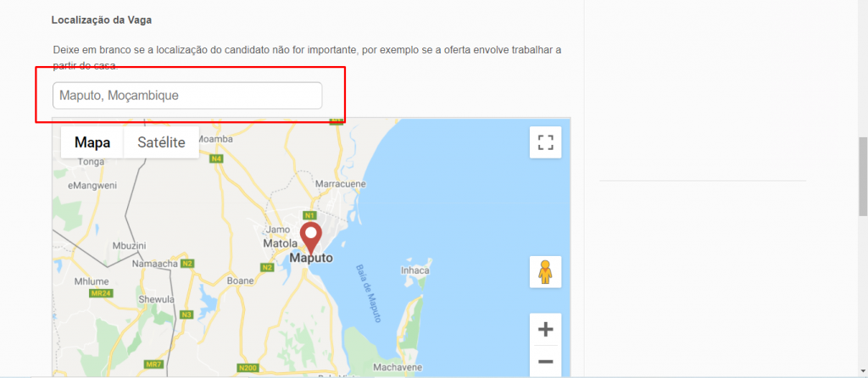
Task: Click the N200 road shield
Action: (x=248, y=368)
